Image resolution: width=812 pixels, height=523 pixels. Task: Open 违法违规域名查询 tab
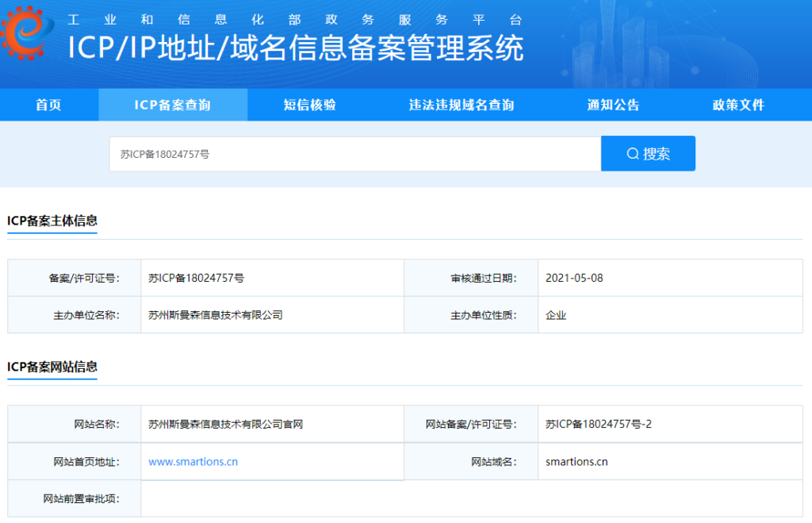coord(462,105)
